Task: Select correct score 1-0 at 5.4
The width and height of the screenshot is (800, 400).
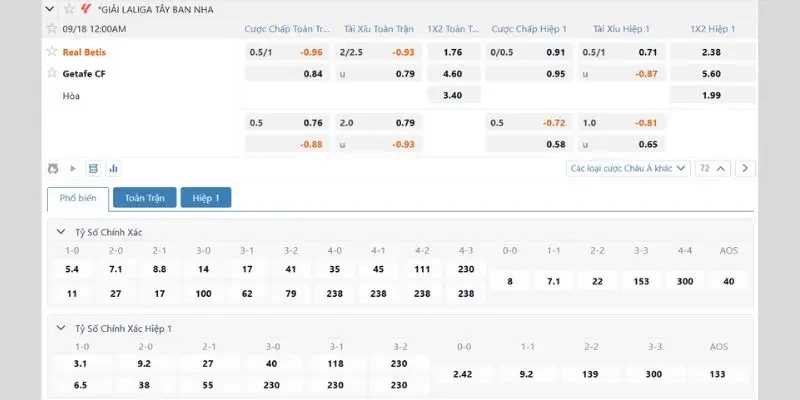Action: pos(72,269)
